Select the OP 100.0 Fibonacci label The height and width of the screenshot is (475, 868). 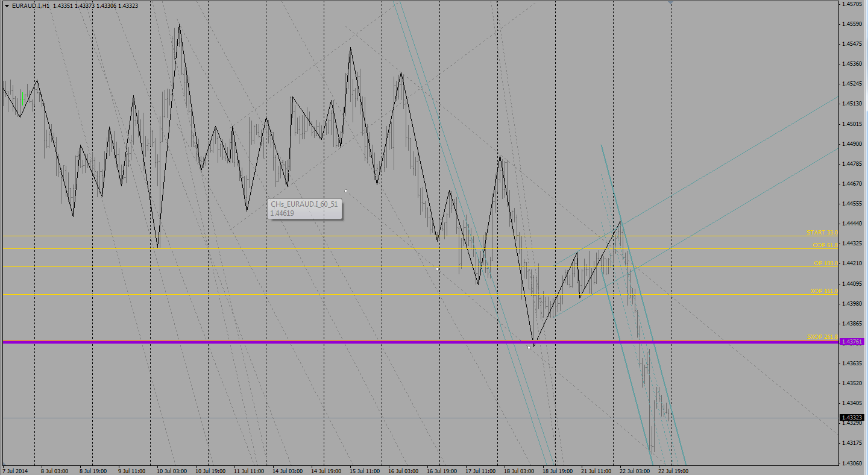tap(825, 263)
